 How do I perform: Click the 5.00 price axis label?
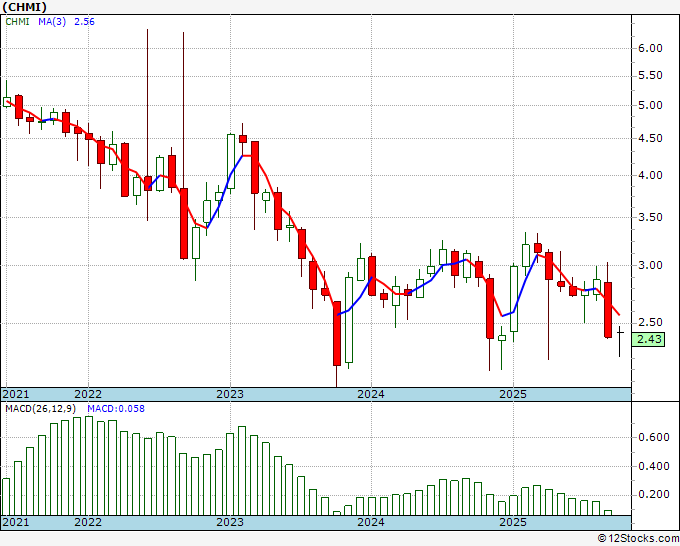click(650, 105)
